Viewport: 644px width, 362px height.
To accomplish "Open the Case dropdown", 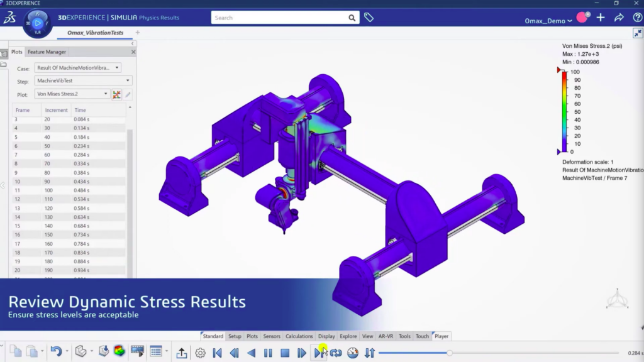I will coord(77,68).
